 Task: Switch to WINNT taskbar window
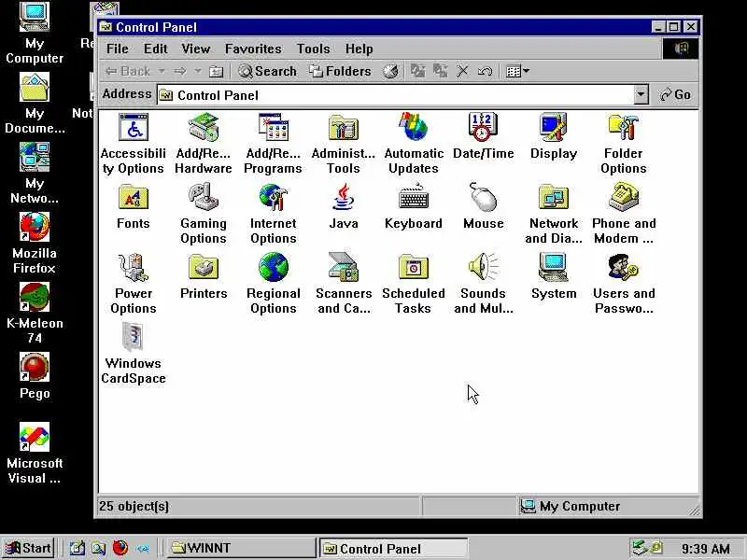[241, 548]
